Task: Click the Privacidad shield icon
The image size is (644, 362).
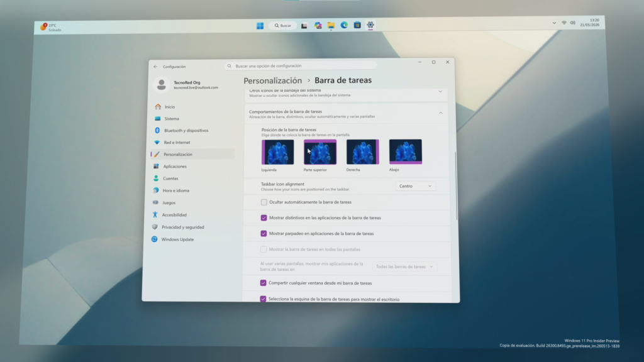Action: pos(155,227)
